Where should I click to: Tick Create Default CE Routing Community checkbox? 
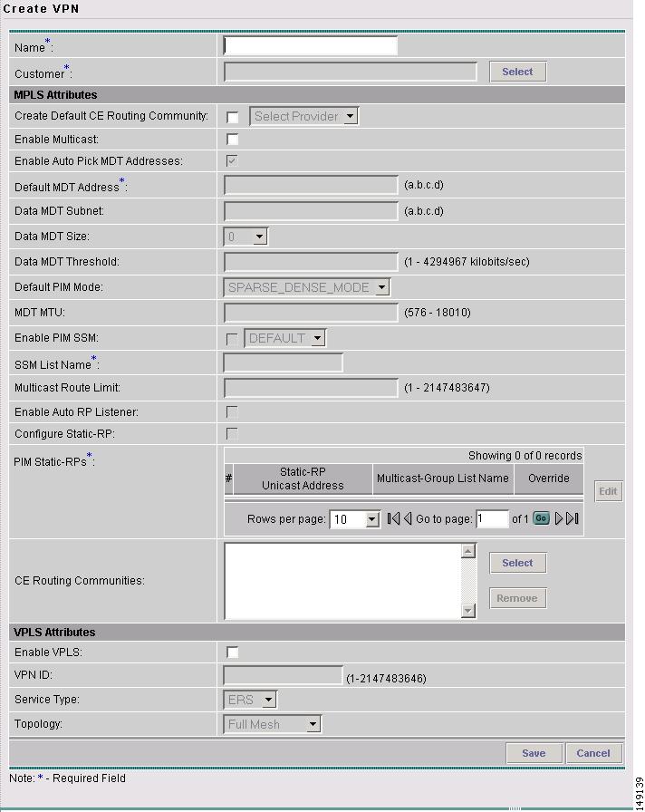[x=233, y=117]
